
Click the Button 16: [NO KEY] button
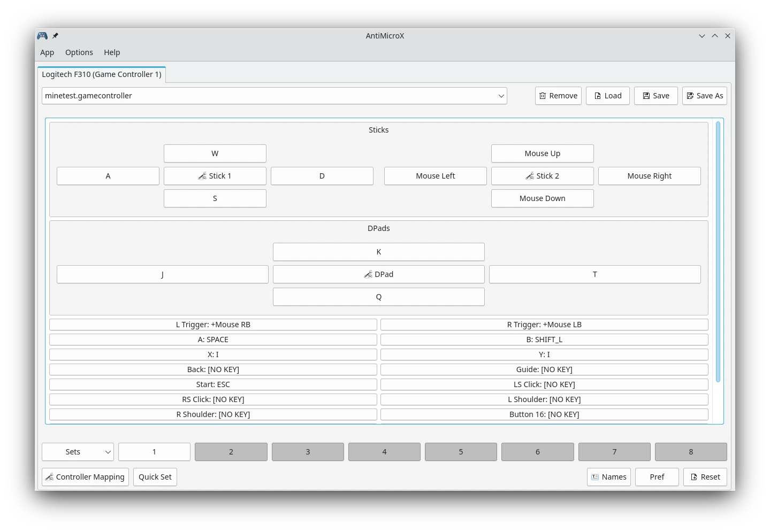tap(544, 414)
